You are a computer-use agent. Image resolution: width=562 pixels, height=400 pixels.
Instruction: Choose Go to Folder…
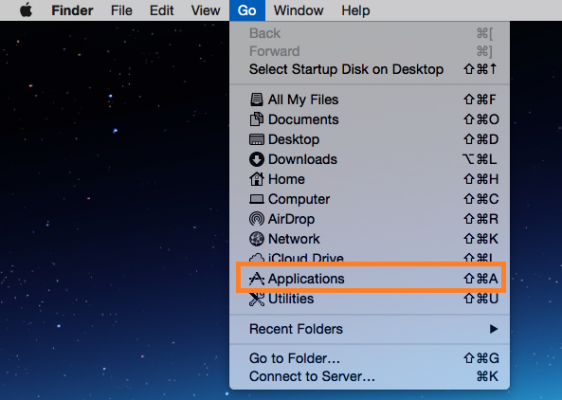point(370,358)
